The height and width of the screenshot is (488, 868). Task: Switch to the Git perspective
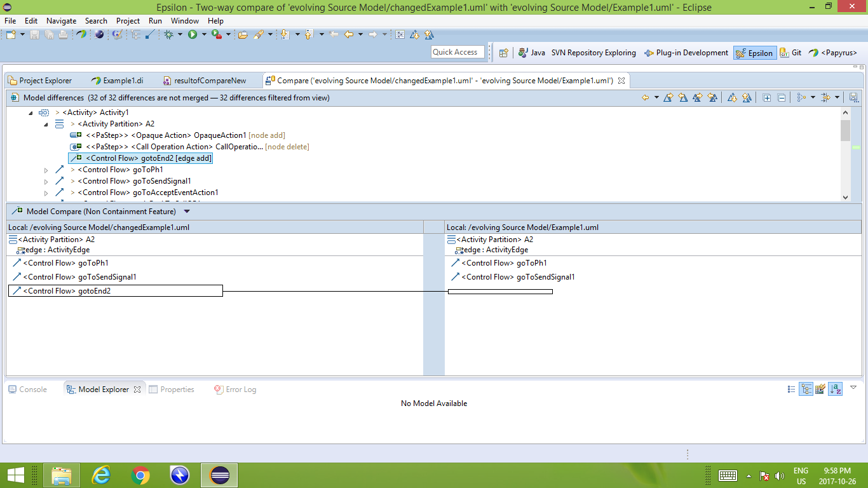pyautogui.click(x=790, y=53)
